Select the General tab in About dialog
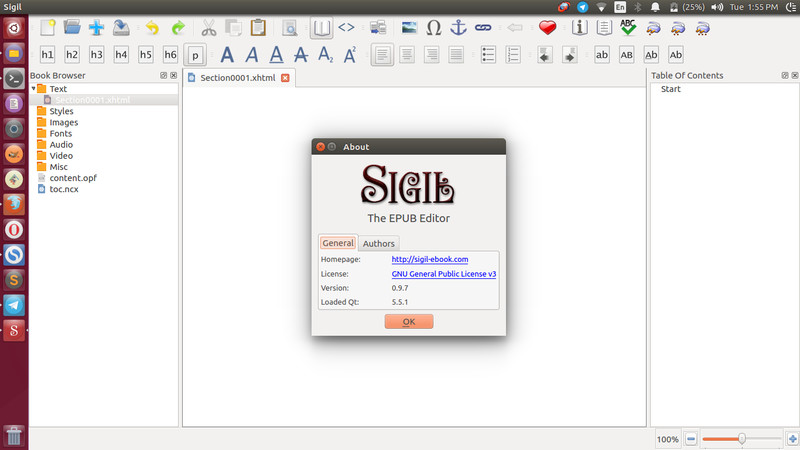Screen dimensions: 800x450 point(338,243)
